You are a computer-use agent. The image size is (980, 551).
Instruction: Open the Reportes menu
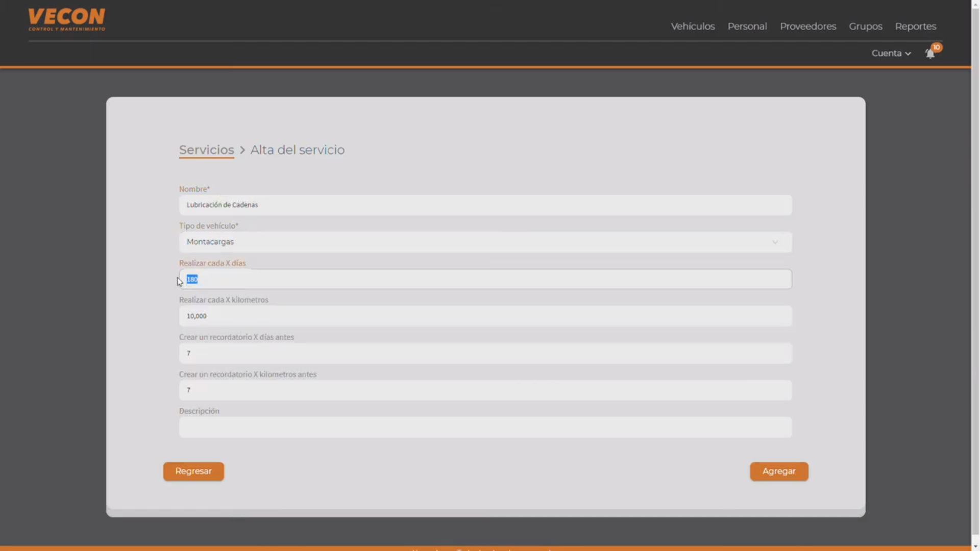(x=915, y=26)
